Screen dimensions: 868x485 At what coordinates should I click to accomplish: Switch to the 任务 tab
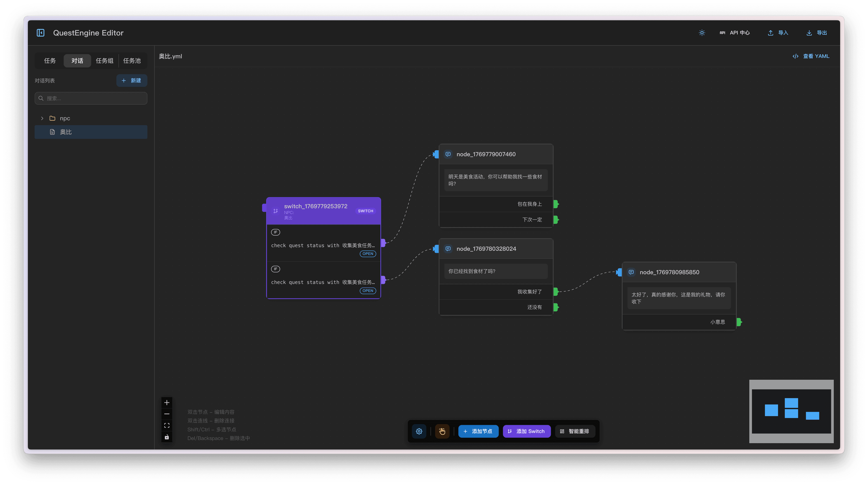coord(50,61)
